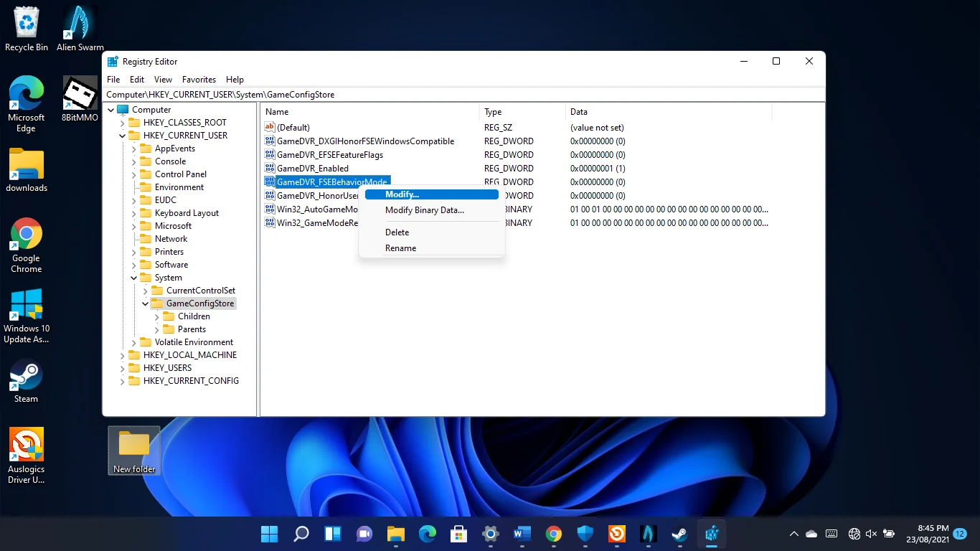Open the notification count badge

point(960,534)
